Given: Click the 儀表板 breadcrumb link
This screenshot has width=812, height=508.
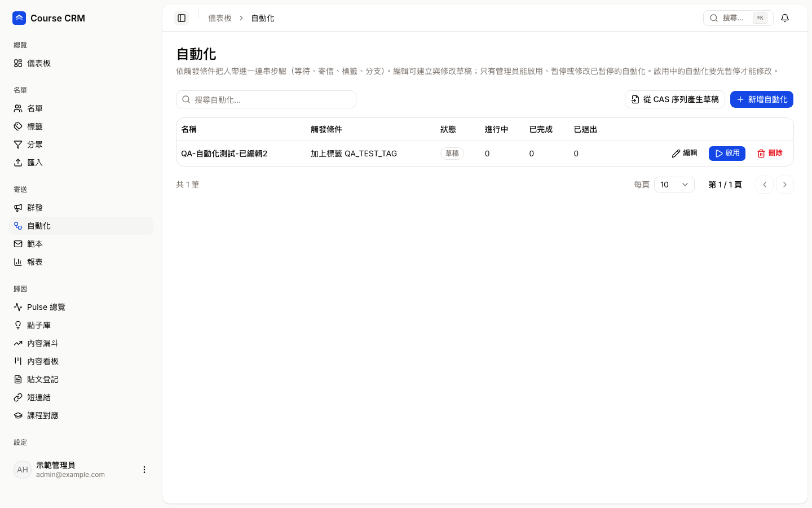Looking at the screenshot, I should pos(220,18).
